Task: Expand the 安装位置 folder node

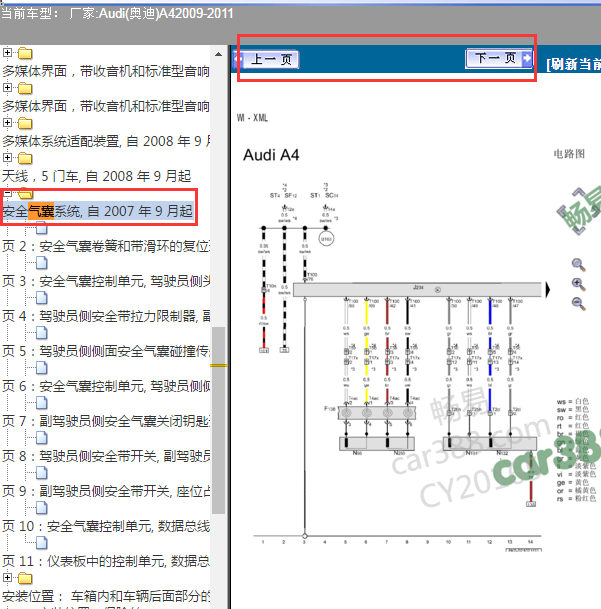Action: (x=7, y=577)
